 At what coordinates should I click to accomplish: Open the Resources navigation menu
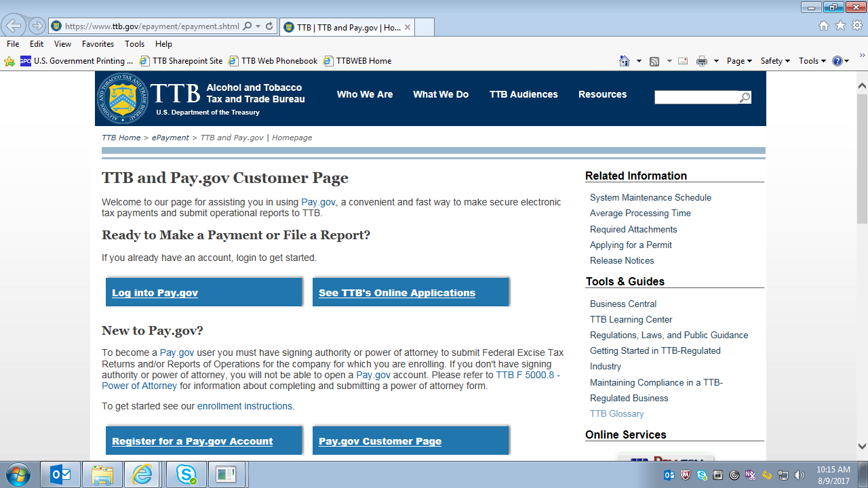click(x=603, y=94)
